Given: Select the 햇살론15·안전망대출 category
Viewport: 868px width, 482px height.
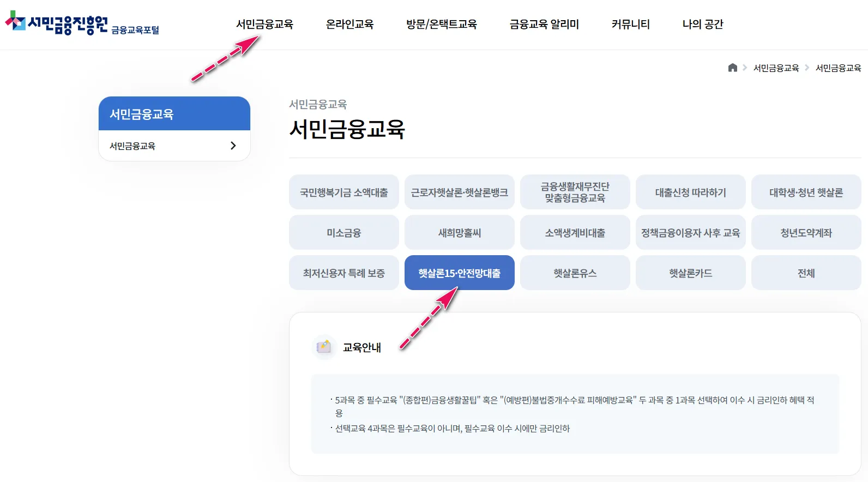Looking at the screenshot, I should tap(460, 273).
